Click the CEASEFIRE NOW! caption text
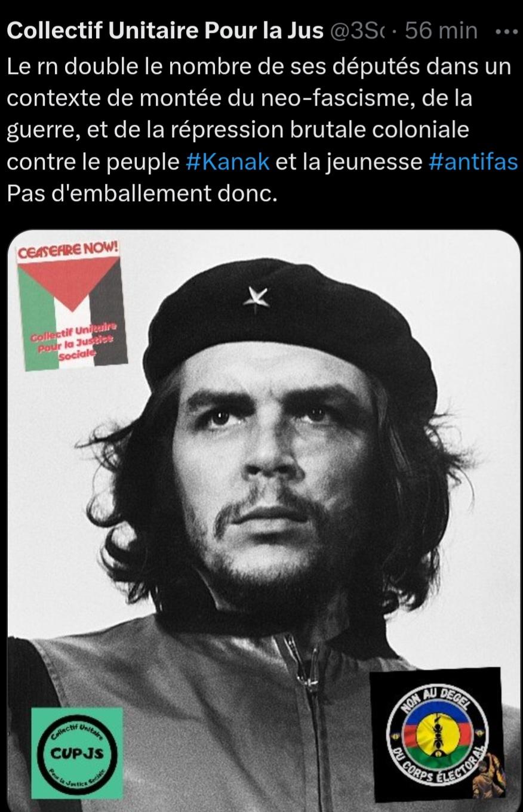The height and width of the screenshot is (812, 523). point(68,251)
